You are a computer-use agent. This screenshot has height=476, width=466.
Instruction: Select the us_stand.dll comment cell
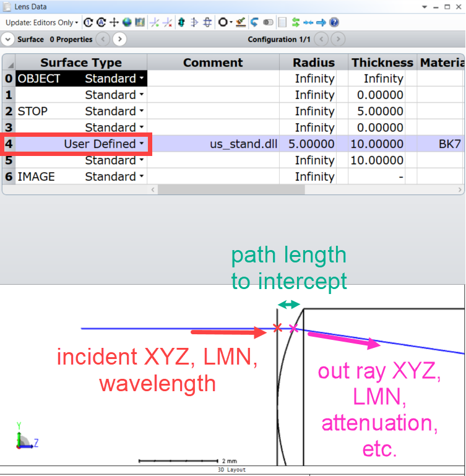point(213,144)
